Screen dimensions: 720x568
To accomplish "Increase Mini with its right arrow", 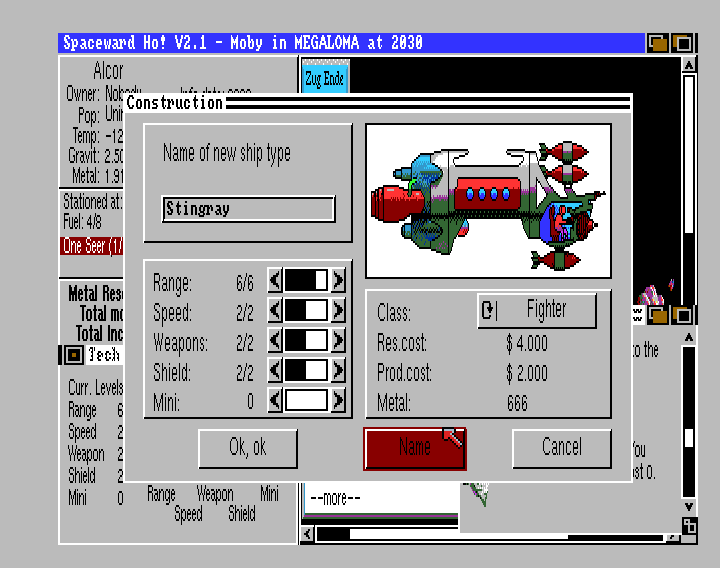I will 338,401.
